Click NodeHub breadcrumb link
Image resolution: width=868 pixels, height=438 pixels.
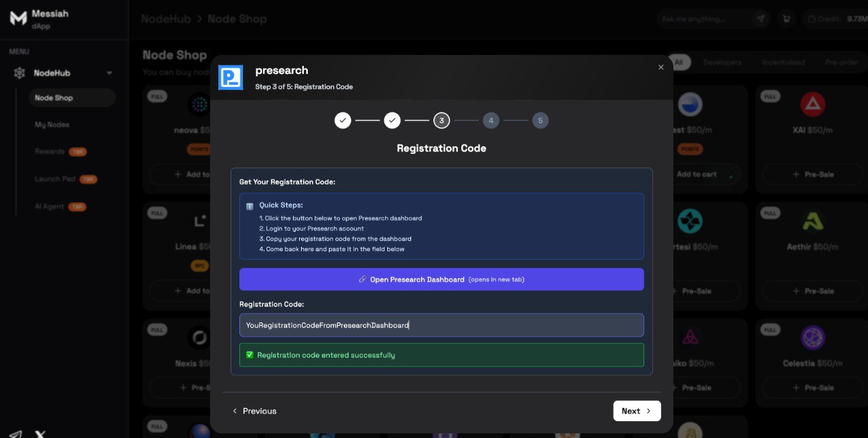click(x=165, y=19)
